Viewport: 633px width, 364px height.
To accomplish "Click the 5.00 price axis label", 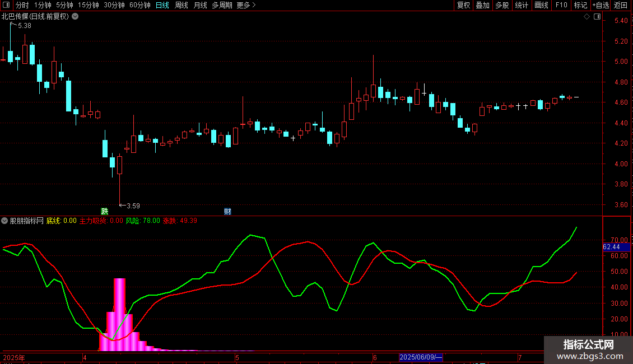I will click(x=621, y=62).
